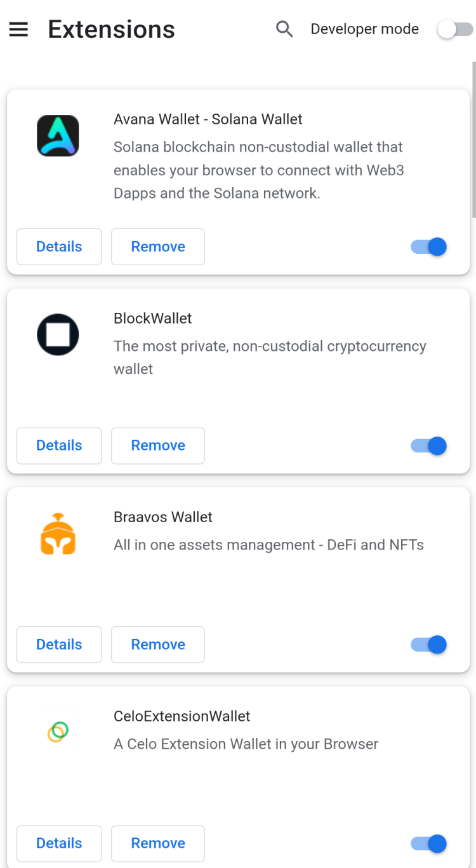Turn off the BlockWallet extension
The height and width of the screenshot is (868, 476).
(429, 445)
